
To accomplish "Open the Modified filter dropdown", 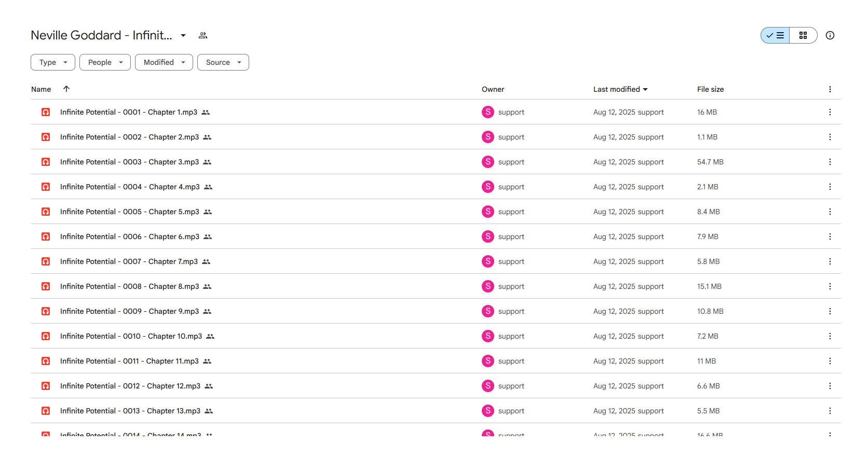I will click(x=164, y=62).
